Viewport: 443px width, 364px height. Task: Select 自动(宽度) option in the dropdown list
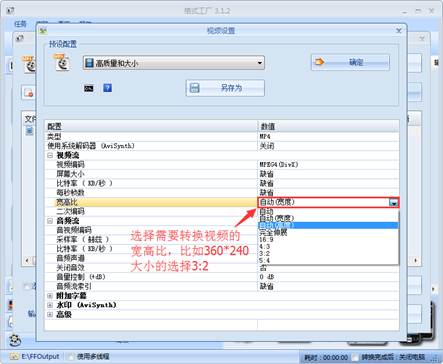(x=328, y=218)
